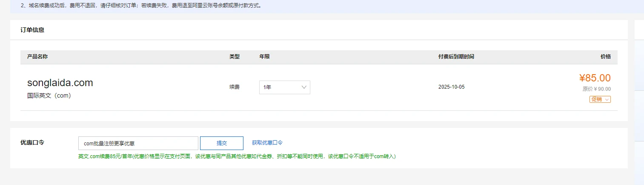Open the 获取优惠口令 link
The width and height of the screenshot is (644, 185).
tap(267, 143)
